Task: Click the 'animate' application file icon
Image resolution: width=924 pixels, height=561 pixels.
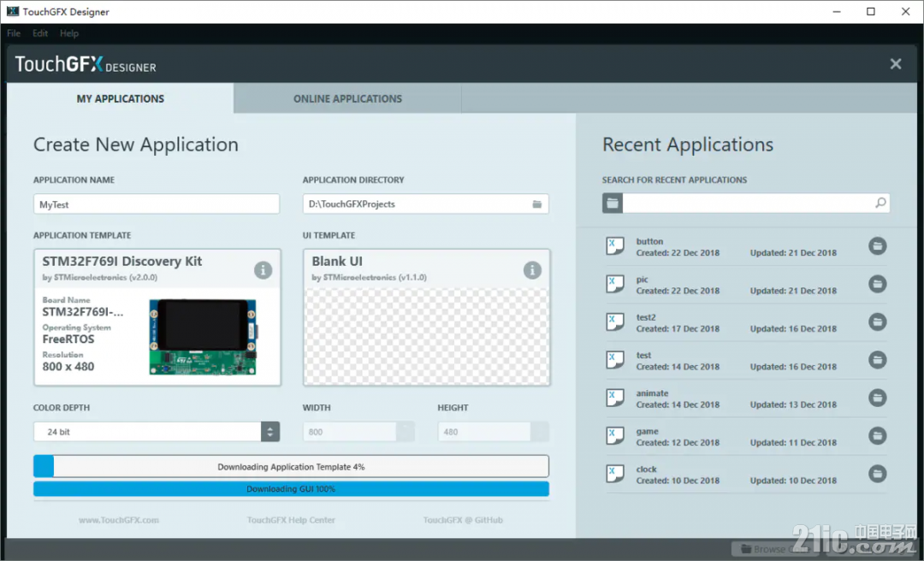Action: click(x=614, y=398)
